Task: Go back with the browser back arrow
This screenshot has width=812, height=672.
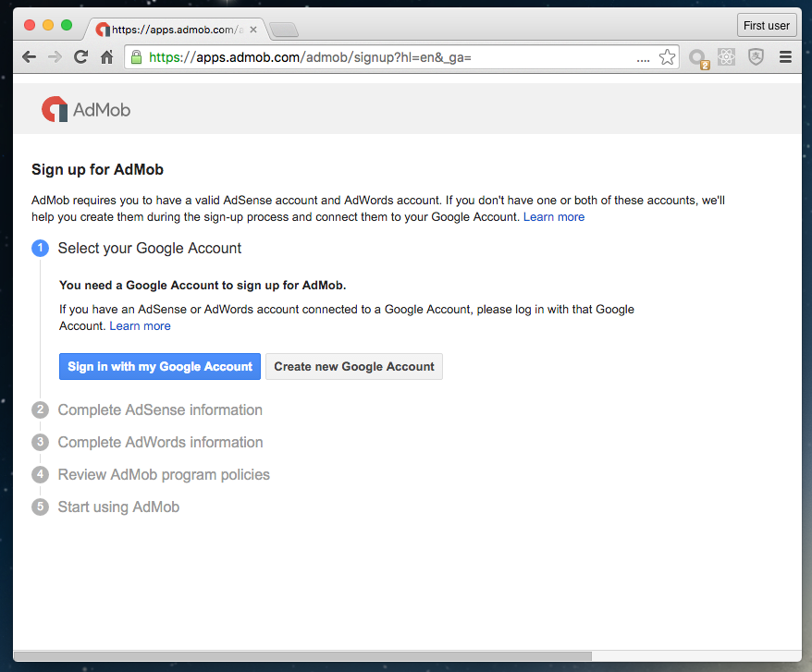Action: [29, 57]
